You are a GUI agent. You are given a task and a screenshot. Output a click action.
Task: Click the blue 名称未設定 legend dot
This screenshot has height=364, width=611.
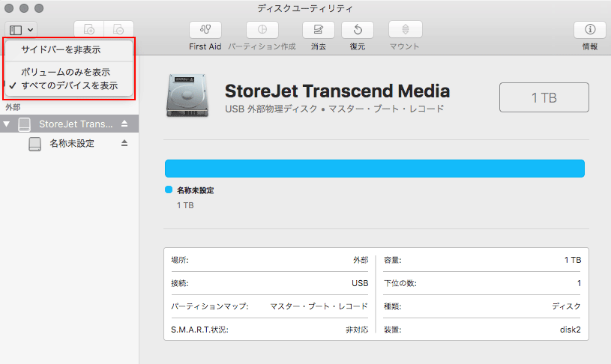point(169,189)
